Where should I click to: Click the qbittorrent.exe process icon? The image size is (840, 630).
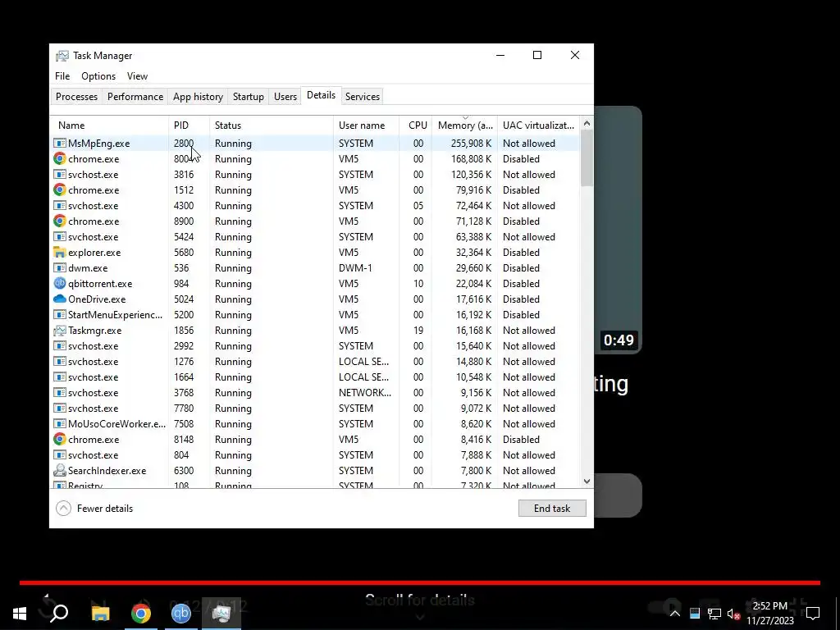tap(59, 283)
